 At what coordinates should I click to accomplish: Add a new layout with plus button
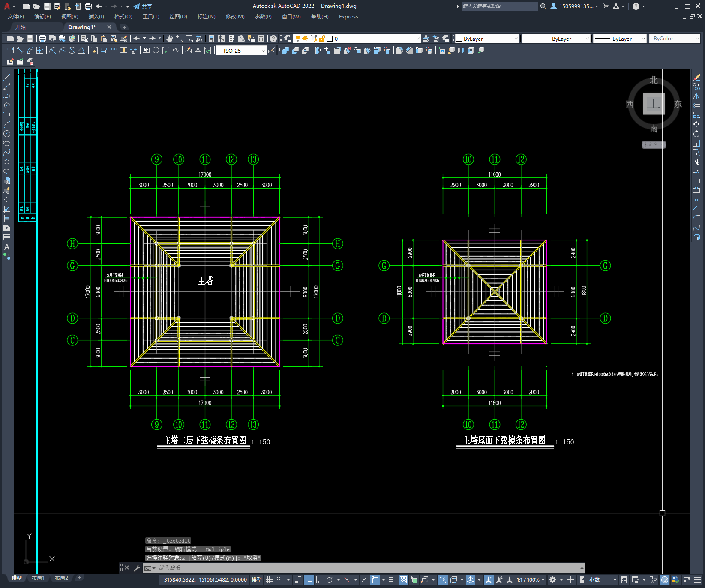click(x=80, y=578)
